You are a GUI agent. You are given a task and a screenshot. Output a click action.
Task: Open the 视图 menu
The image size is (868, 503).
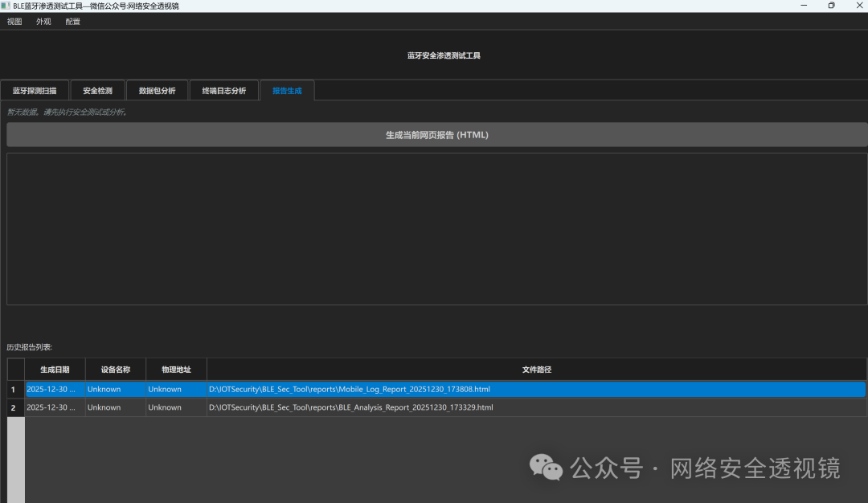click(14, 22)
